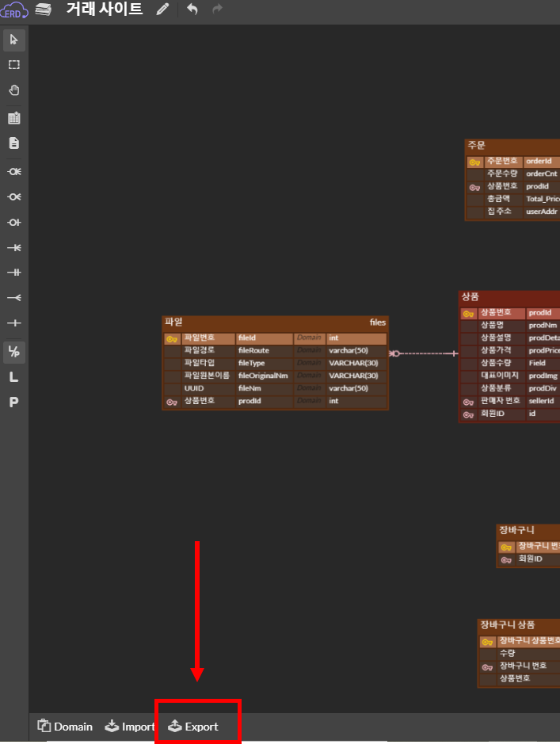Screen dimensions: 560x744
Task: Open the Domain panel
Action: pyautogui.click(x=65, y=726)
